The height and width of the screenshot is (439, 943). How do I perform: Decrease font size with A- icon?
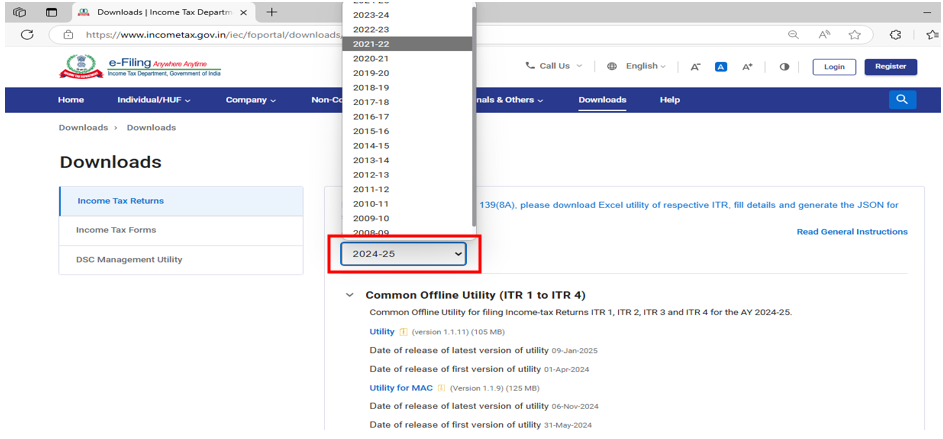695,67
